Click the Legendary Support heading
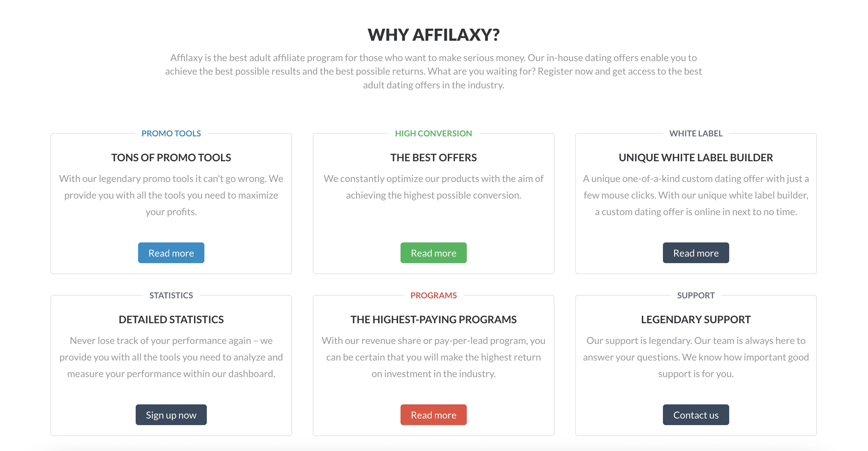Viewport: 868px width, 451px height. pyautogui.click(x=696, y=319)
